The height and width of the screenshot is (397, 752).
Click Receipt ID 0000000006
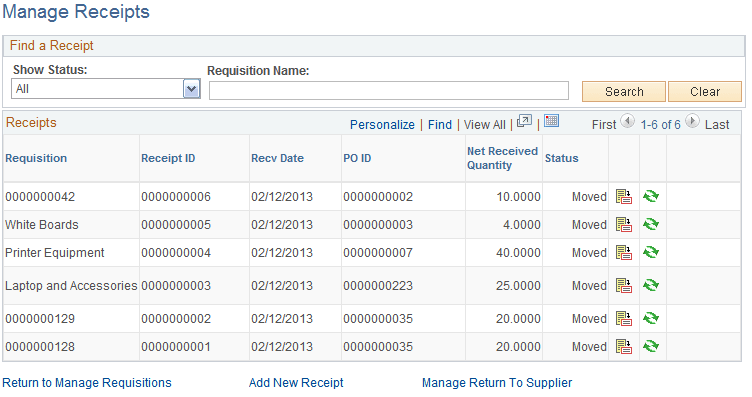[176, 197]
